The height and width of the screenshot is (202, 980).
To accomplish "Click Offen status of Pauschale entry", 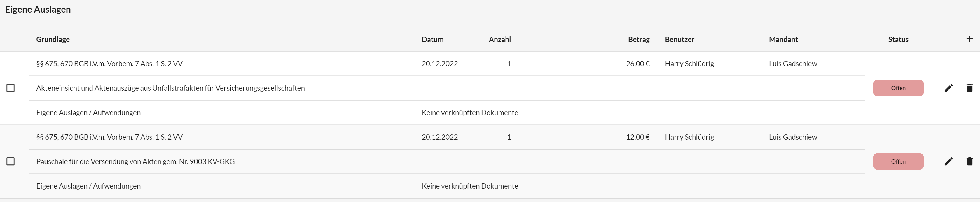I will 898,161.
